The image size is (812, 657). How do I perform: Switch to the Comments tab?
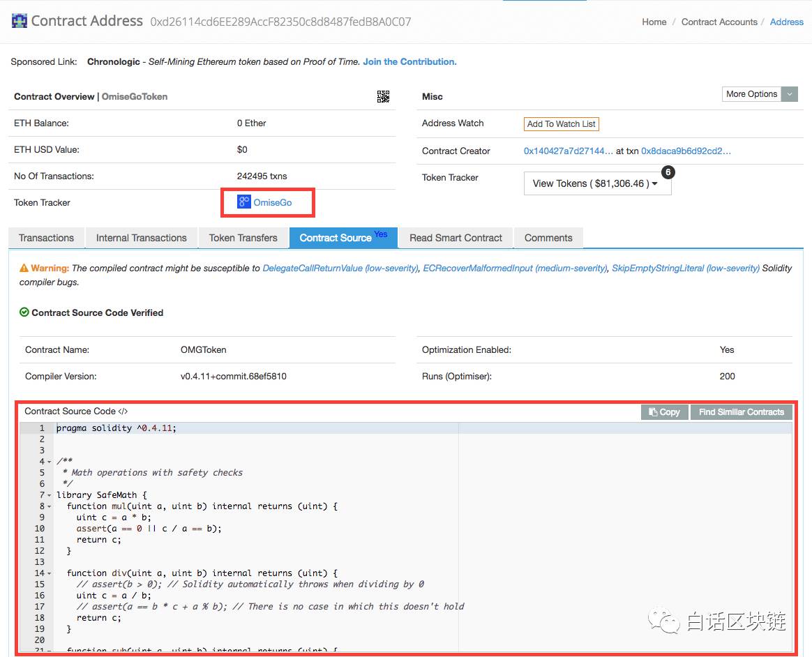(x=548, y=238)
